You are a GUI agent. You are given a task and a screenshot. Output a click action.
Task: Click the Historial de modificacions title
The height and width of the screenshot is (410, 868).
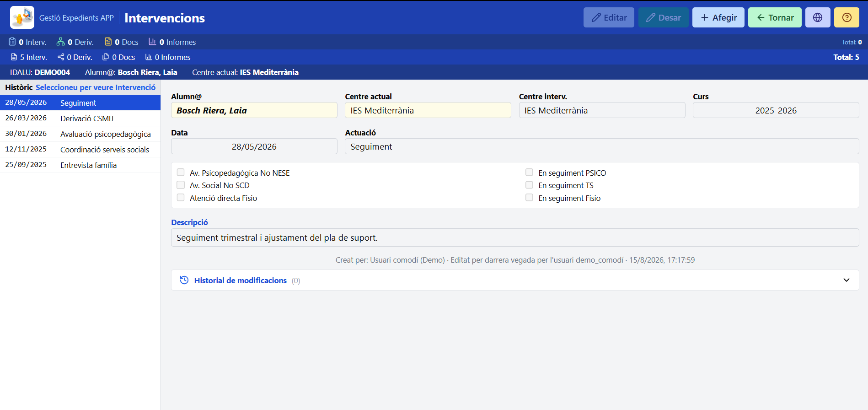241,281
